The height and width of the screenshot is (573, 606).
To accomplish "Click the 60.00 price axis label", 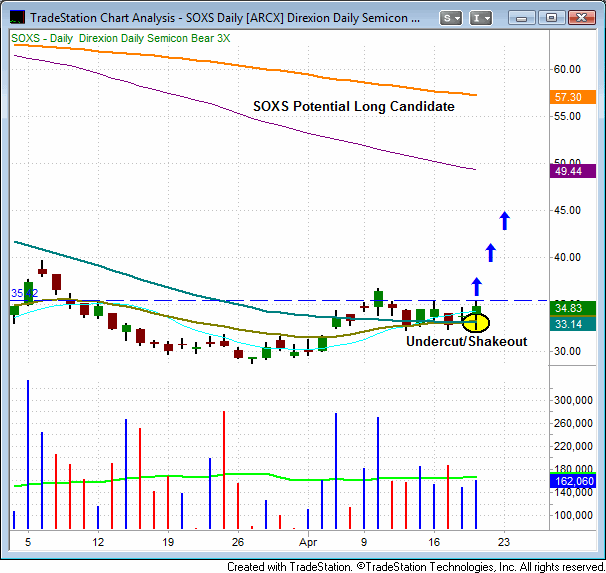I will (567, 69).
